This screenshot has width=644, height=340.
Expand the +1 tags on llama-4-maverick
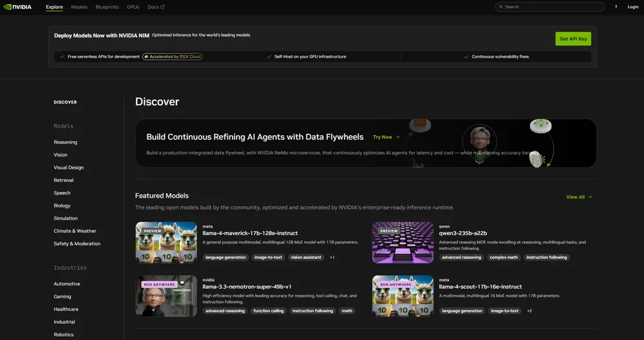pyautogui.click(x=332, y=258)
